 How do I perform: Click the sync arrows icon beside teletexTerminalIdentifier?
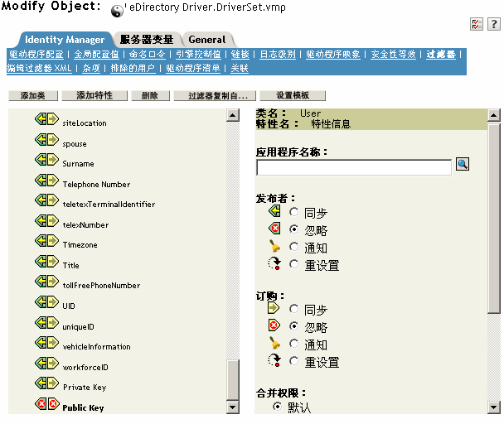(46, 200)
